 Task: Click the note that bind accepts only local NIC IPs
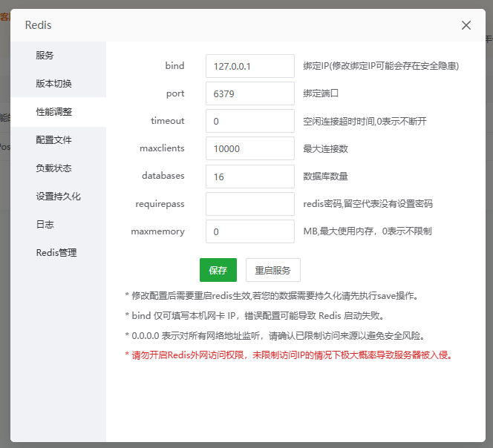(x=255, y=316)
